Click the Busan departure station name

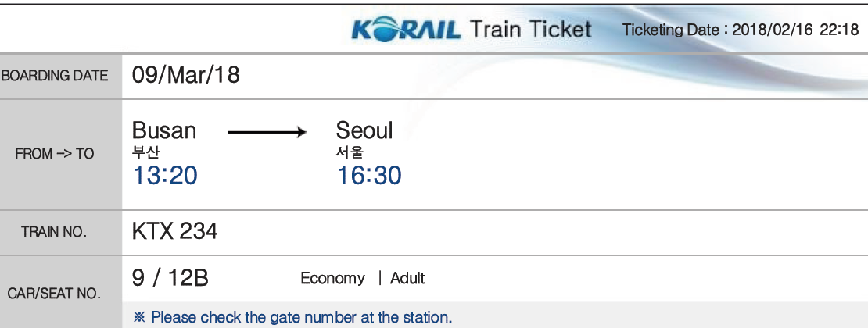click(164, 130)
